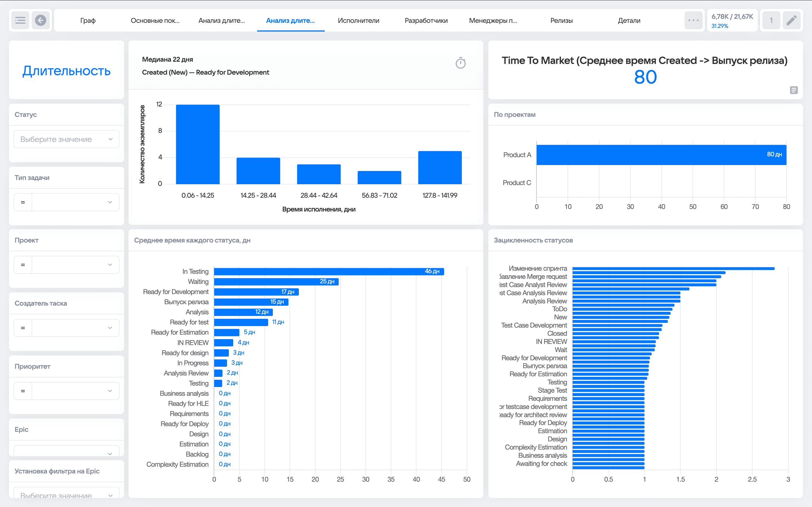
Task: Click the equals operator in Проект filter
Action: 23,265
